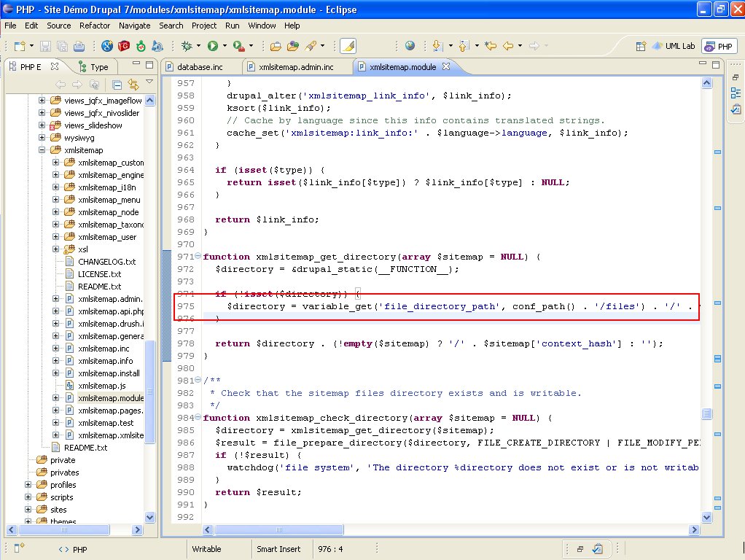This screenshot has height=560, width=745.
Task: Click the New file toolbar icon
Action: 20,46
